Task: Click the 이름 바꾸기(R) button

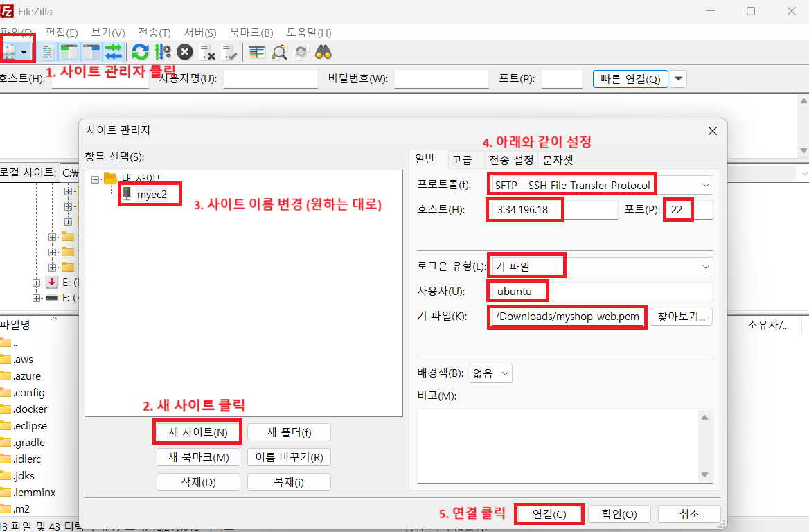Action: point(289,457)
